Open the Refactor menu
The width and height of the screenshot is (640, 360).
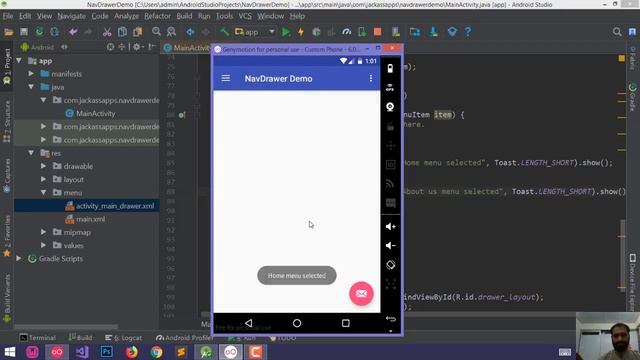coord(157,16)
